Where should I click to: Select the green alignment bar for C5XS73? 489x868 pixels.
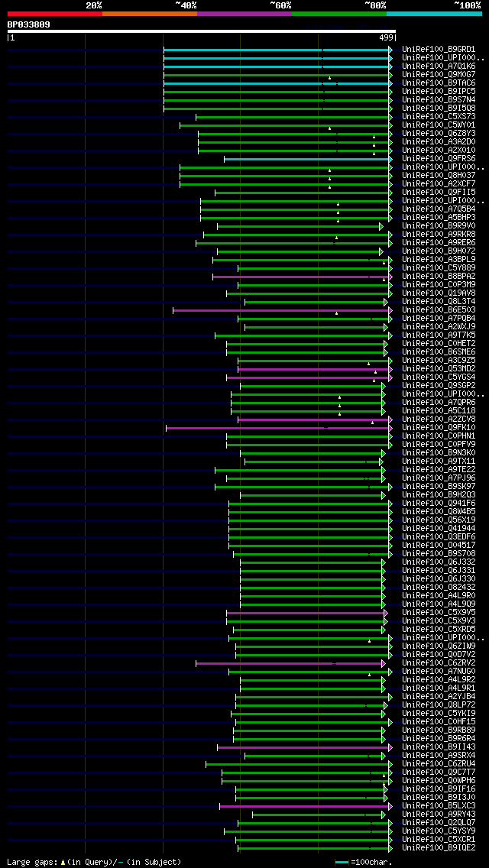[x=294, y=118]
